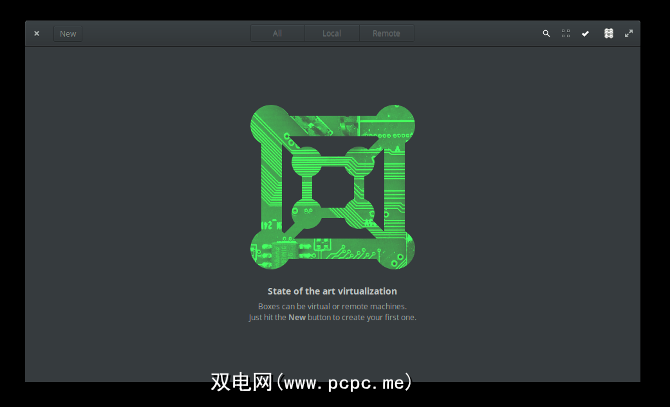Click the 'State of the art virtualization' heading
The image size is (670, 407).
(x=332, y=291)
